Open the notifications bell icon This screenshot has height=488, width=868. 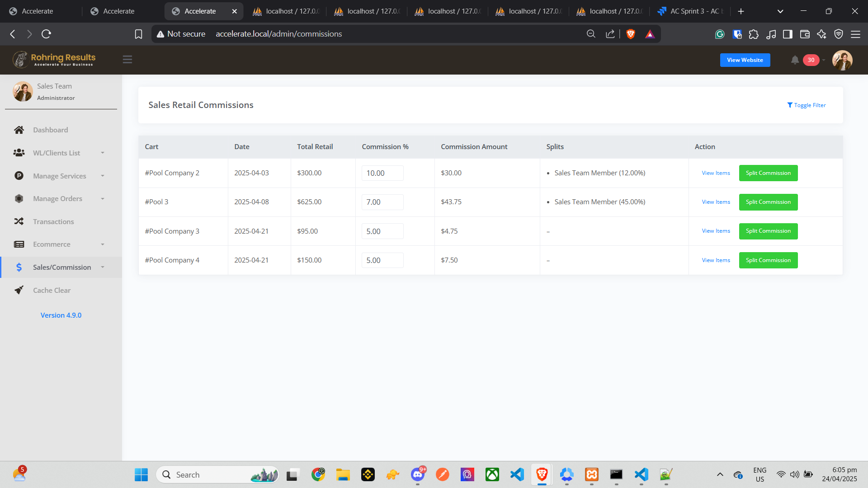[x=795, y=60]
